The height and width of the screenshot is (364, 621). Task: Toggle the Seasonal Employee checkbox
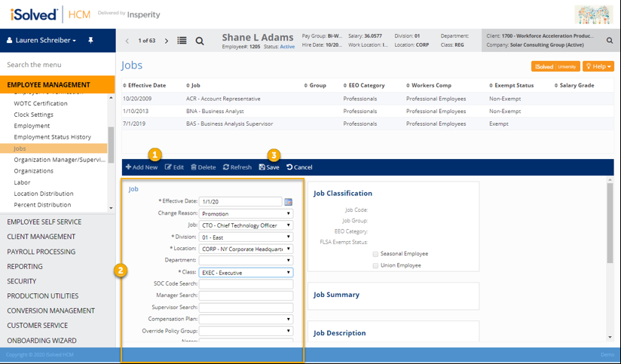(375, 254)
